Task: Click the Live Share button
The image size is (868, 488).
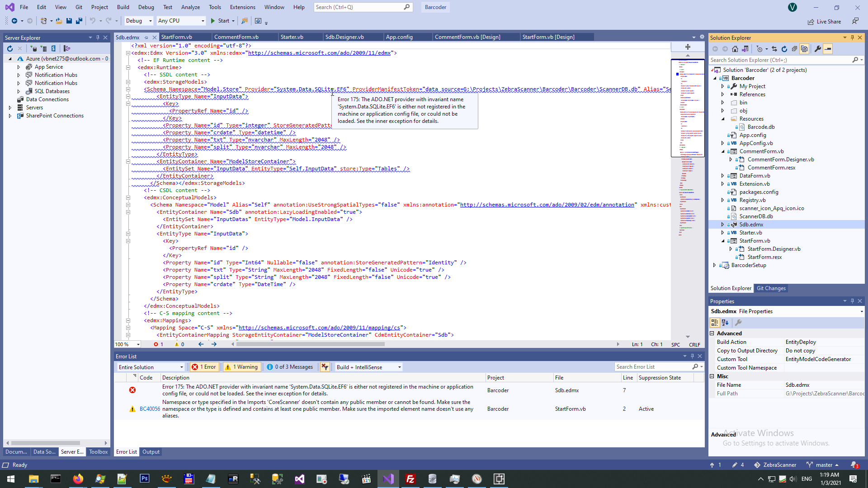Action: coord(825,22)
